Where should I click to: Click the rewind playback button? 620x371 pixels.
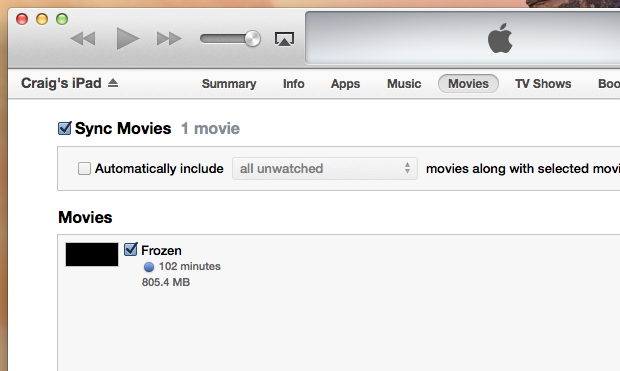coord(83,39)
